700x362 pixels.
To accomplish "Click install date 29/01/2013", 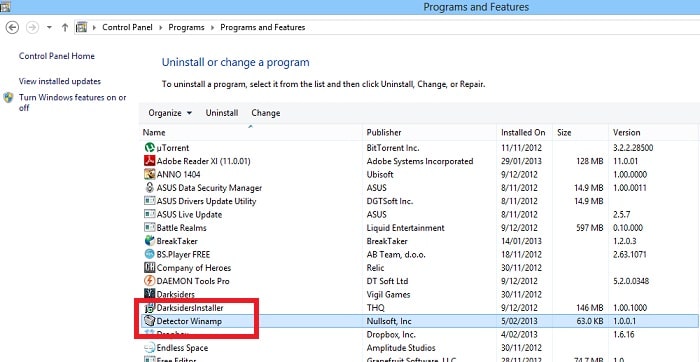I will pyautogui.click(x=521, y=161).
